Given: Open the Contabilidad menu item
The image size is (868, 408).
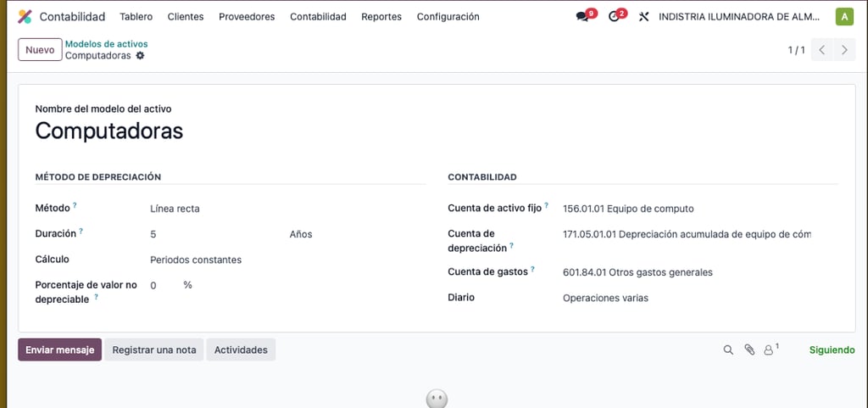Looking at the screenshot, I should [319, 17].
